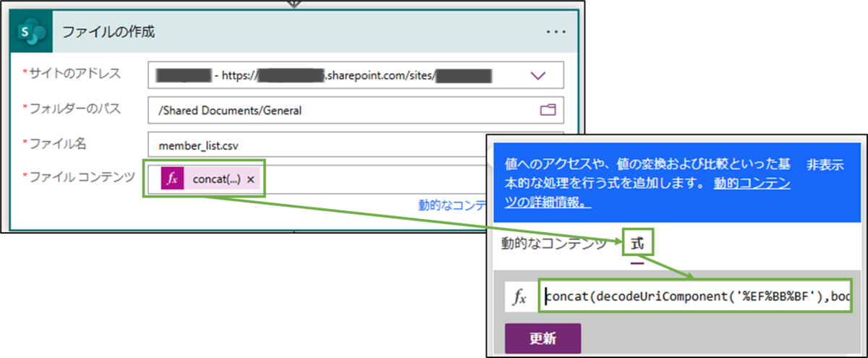The width and height of the screenshot is (868, 358).
Task: Click the fx icon in concat token
Action: pyautogui.click(x=172, y=179)
